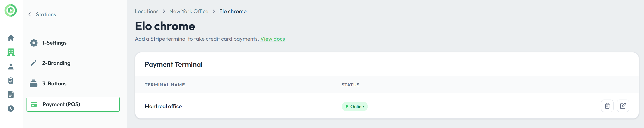
Task: Click the Elo chrome breadcrumb item
Action: pos(233,12)
